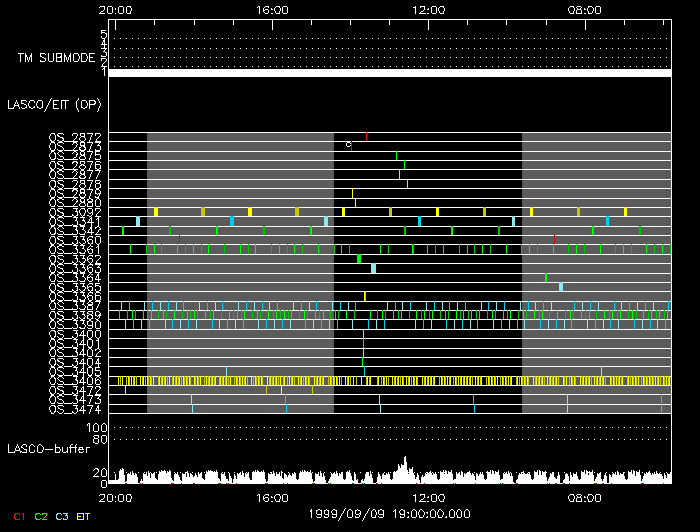Click the tallest peak in the LASCO-buffer histogram

tap(404, 462)
